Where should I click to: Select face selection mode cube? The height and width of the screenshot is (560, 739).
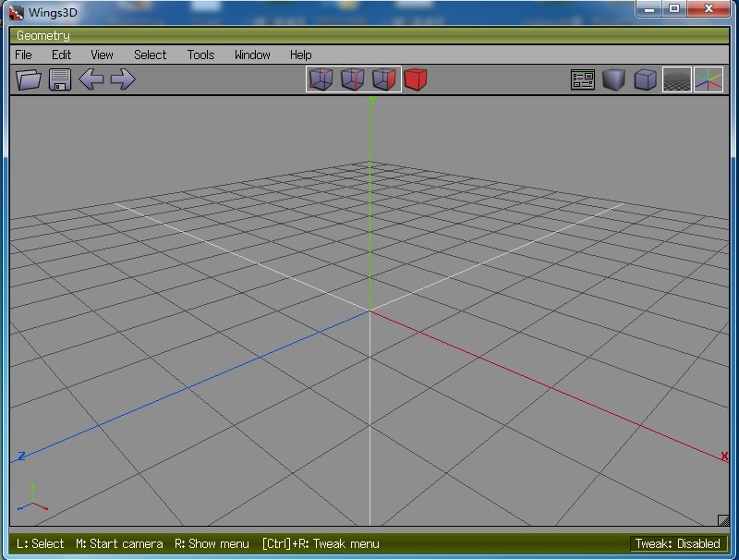point(384,79)
